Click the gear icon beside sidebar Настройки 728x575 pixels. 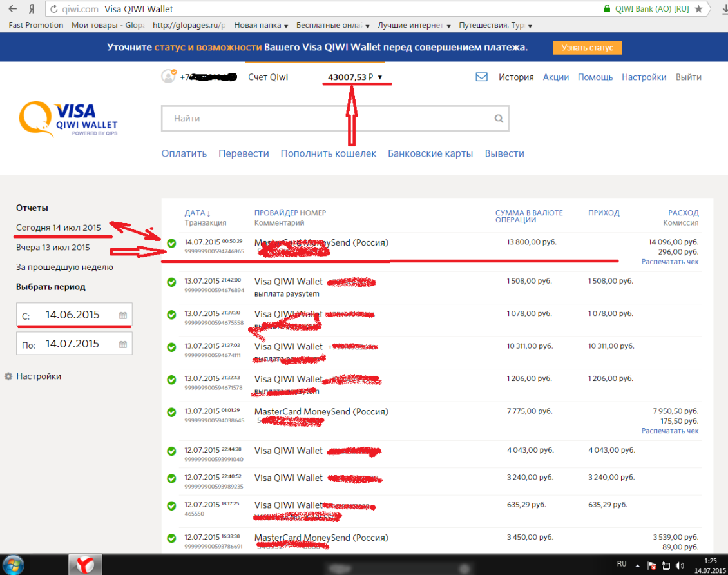[8, 376]
